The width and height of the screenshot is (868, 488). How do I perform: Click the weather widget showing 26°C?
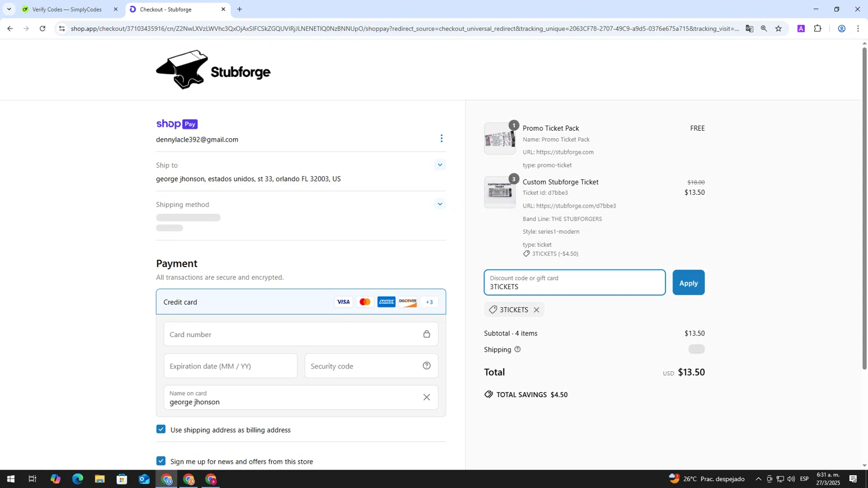coord(707,479)
